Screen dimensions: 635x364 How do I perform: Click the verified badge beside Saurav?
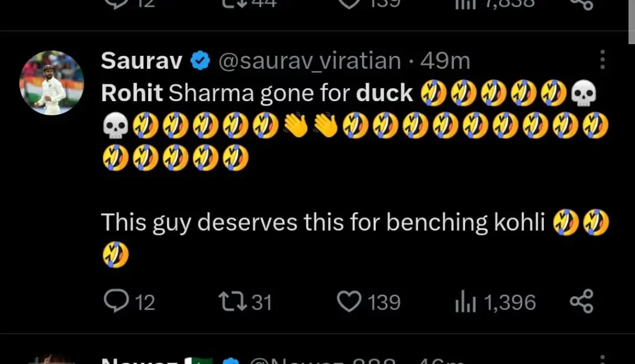click(x=200, y=61)
